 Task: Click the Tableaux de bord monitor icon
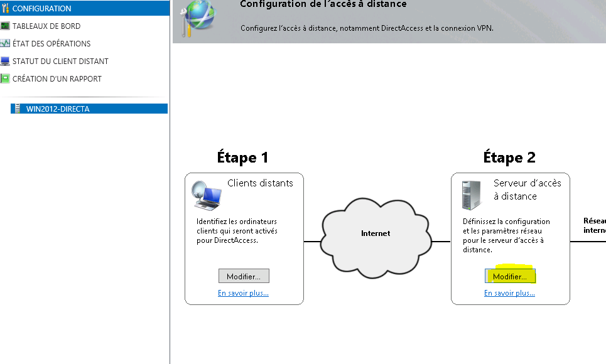(5, 26)
